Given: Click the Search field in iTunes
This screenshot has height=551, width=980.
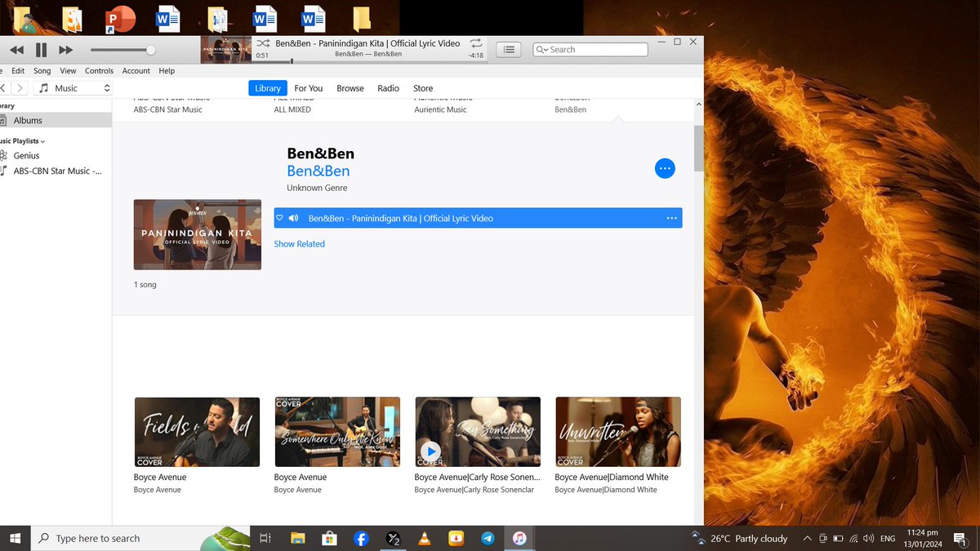Looking at the screenshot, I should (590, 50).
